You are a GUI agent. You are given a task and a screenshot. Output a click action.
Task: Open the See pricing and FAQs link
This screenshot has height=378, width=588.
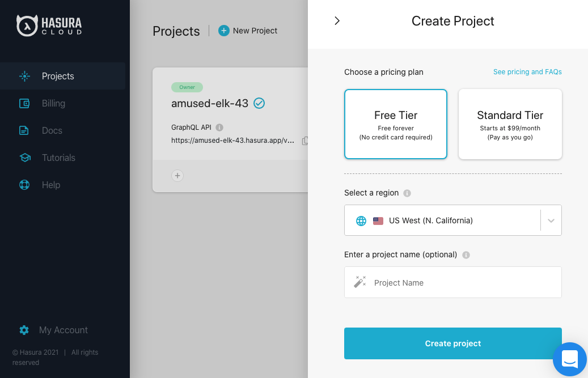[527, 72]
